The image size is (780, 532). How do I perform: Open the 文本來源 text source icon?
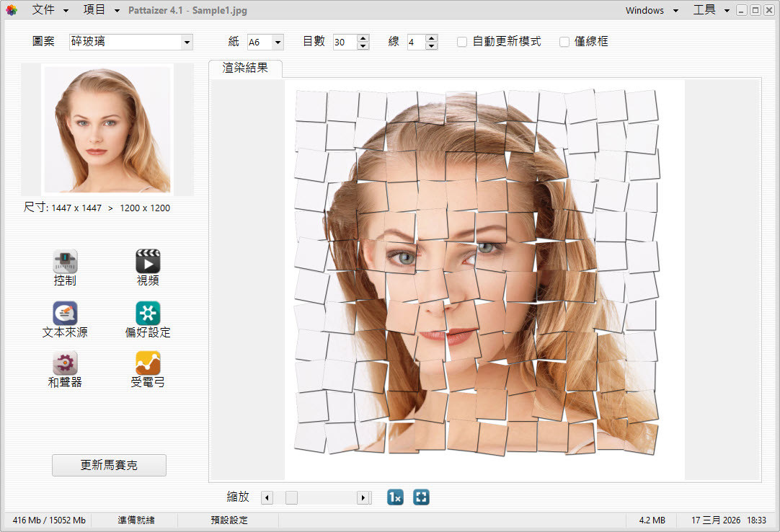point(65,314)
